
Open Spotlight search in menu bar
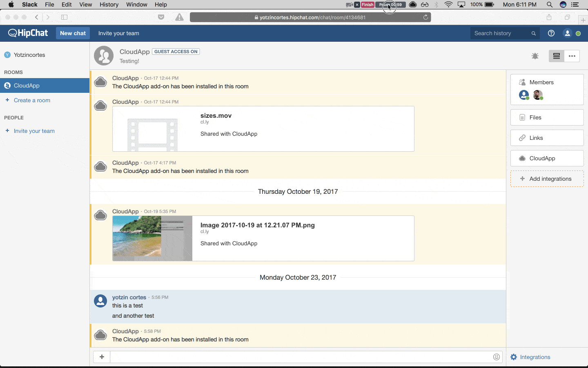550,4
